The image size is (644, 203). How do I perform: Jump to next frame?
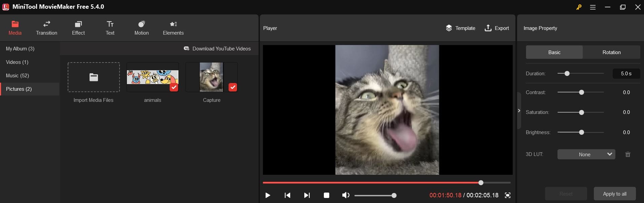pos(307,195)
